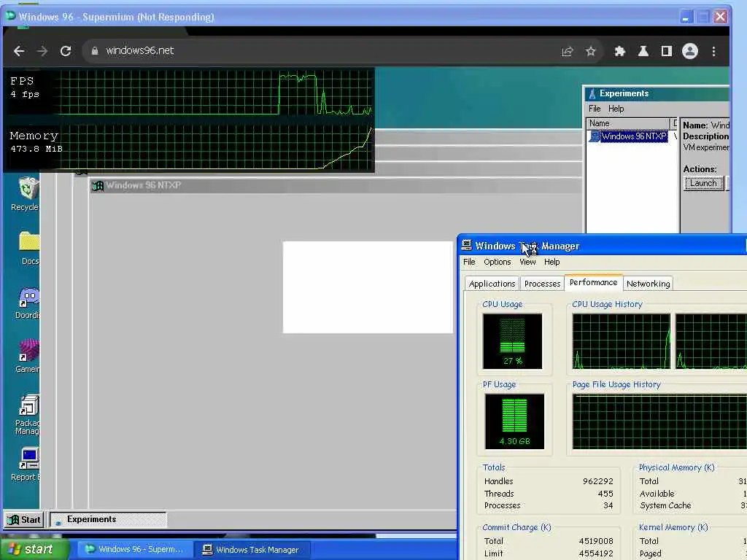Select the Windows 96 NTXP window title icon

(98, 185)
